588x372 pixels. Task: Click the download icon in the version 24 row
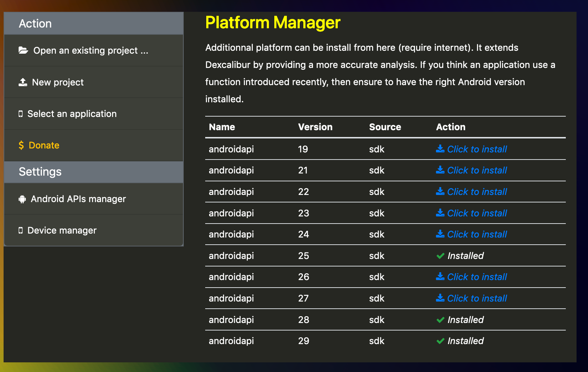click(440, 234)
